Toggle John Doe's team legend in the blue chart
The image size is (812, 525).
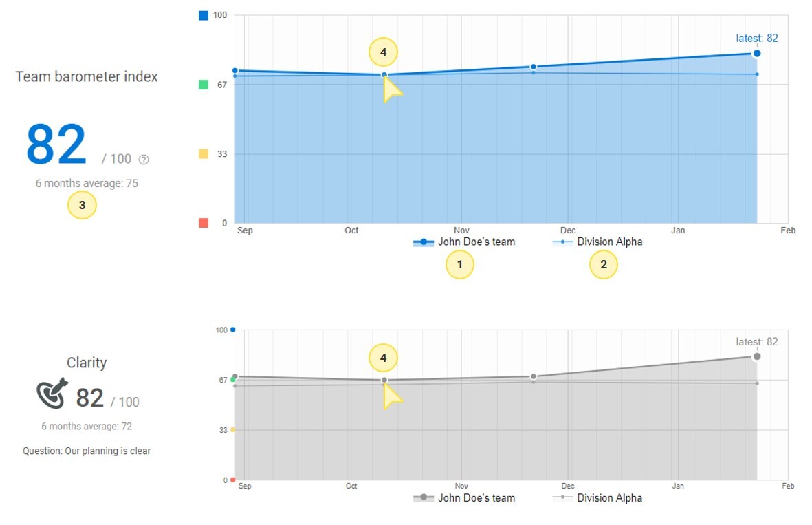[x=464, y=242]
